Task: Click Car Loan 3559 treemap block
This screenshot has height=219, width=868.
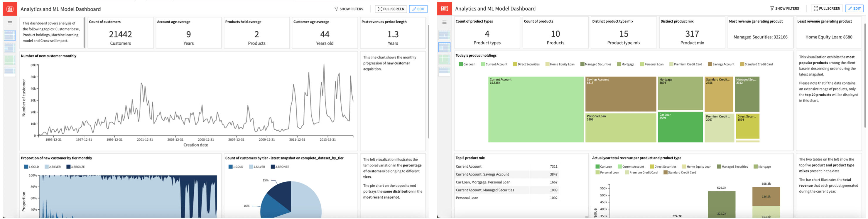Action: 680,127
